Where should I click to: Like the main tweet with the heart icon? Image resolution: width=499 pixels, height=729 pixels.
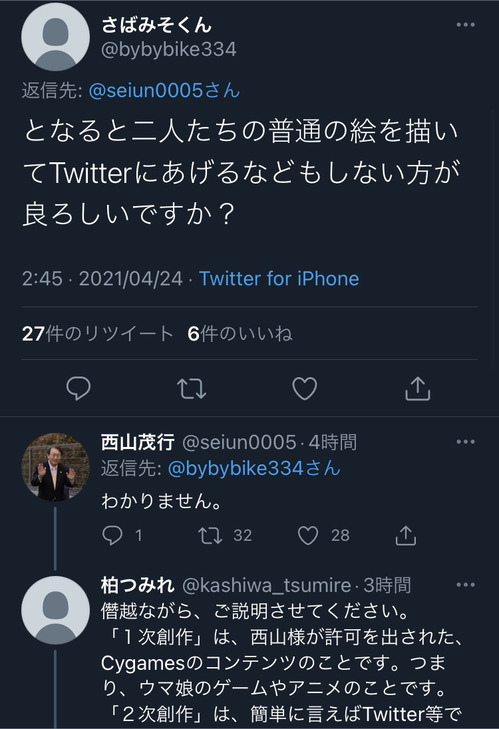305,388
